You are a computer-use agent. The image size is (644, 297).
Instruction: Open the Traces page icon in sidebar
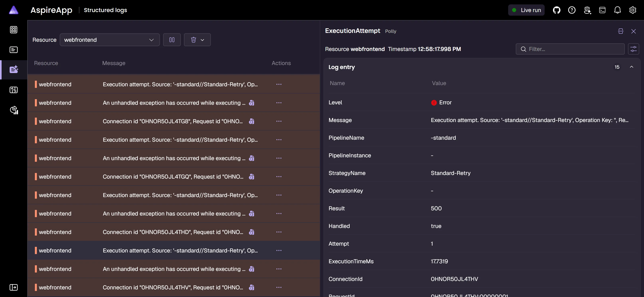coord(13,90)
